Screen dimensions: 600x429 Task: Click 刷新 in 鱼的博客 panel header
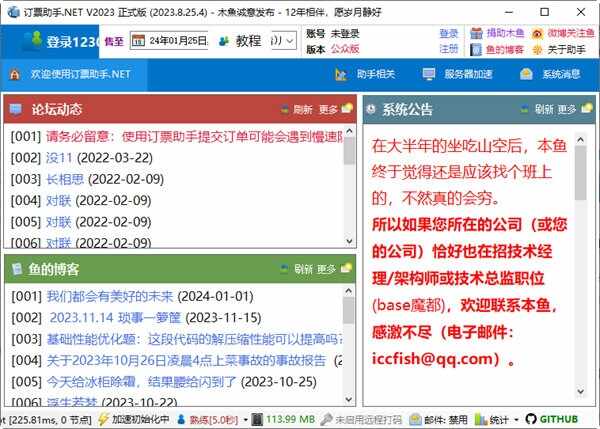point(303,269)
